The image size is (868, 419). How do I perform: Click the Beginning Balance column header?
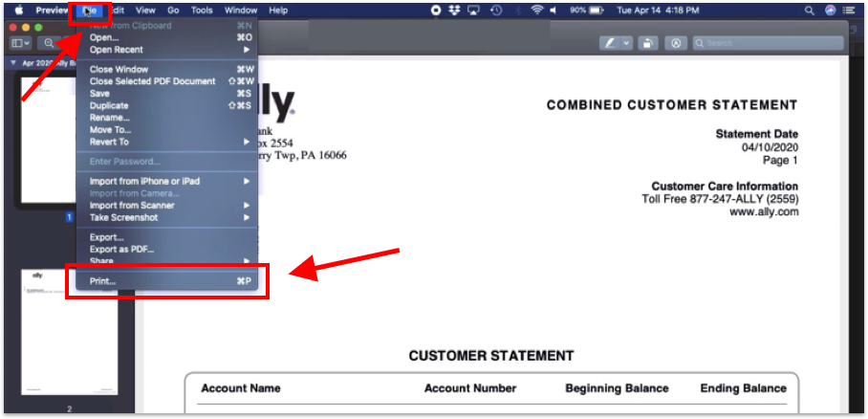click(x=618, y=388)
